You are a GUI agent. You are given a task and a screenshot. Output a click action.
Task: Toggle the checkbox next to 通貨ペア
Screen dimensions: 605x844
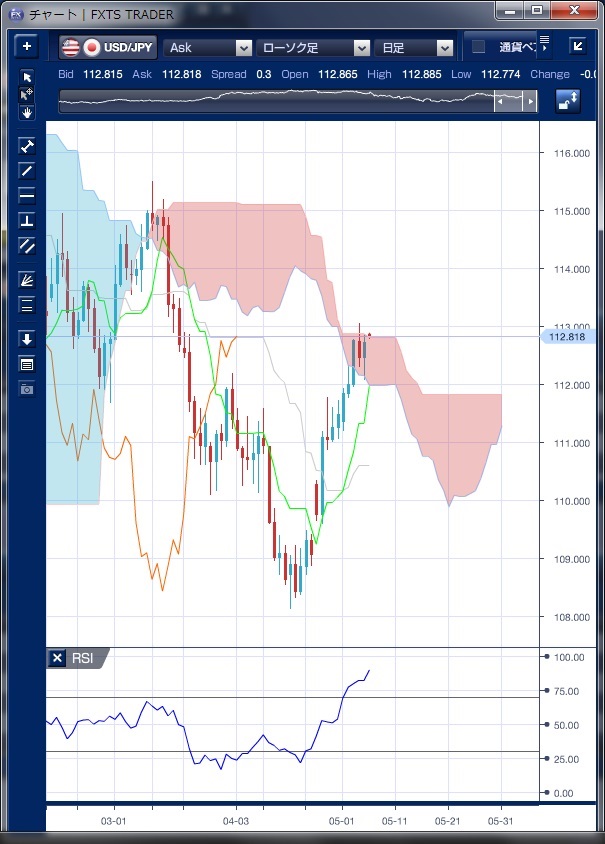coord(479,47)
